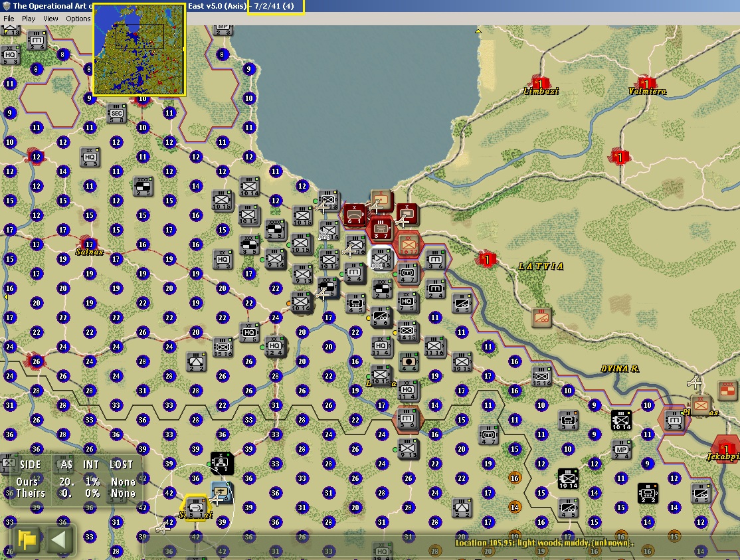The image size is (740, 560).
Task: Select the engineer unit rated 2-2 beside 15-16
Action: [196, 362]
